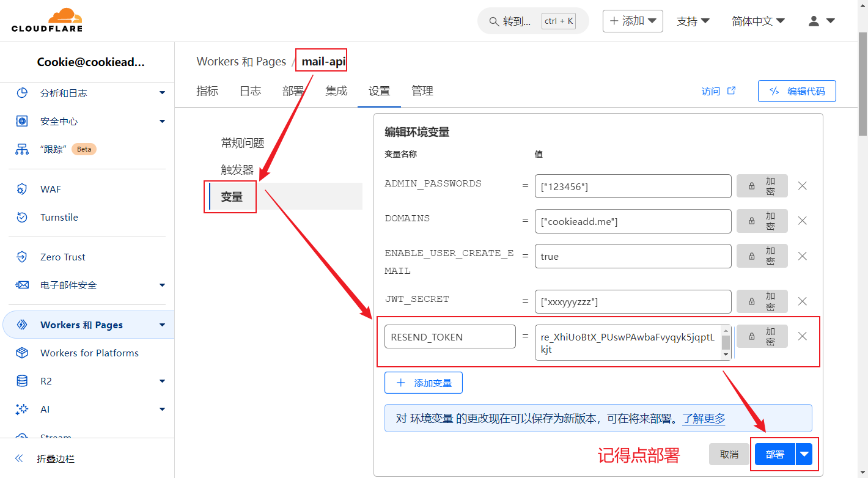
Task: Click the R2 storage icon in sidebar
Action: pos(22,381)
